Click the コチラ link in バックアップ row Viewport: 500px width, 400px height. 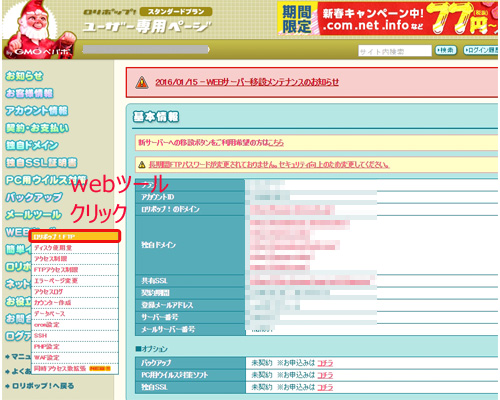[x=325, y=363]
